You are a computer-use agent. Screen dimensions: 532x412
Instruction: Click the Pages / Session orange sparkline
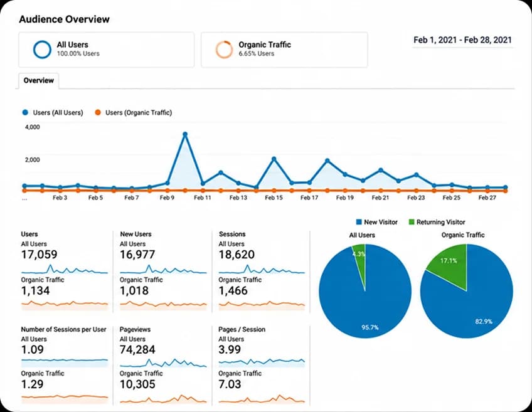[262, 399]
